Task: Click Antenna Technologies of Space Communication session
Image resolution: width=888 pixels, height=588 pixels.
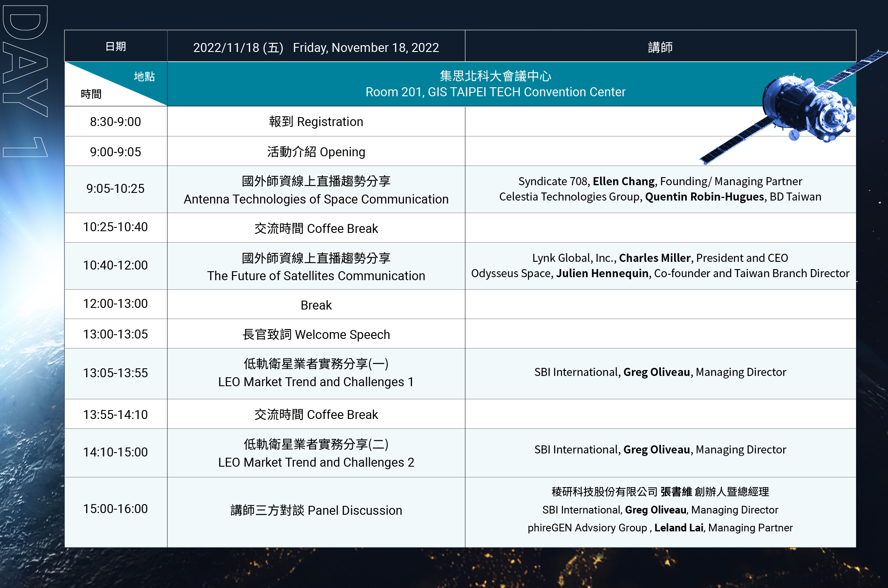Action: coord(316,199)
